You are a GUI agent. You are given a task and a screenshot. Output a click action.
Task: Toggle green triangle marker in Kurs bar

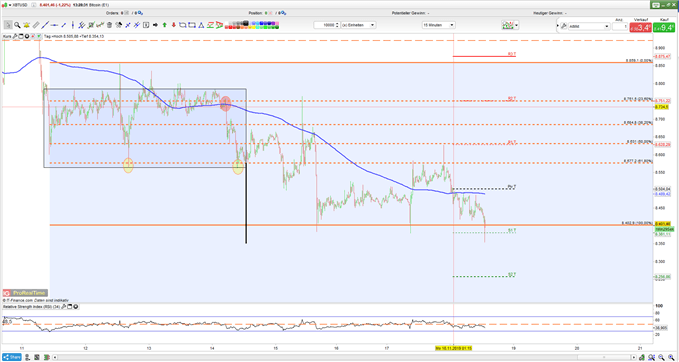(x=39, y=36)
